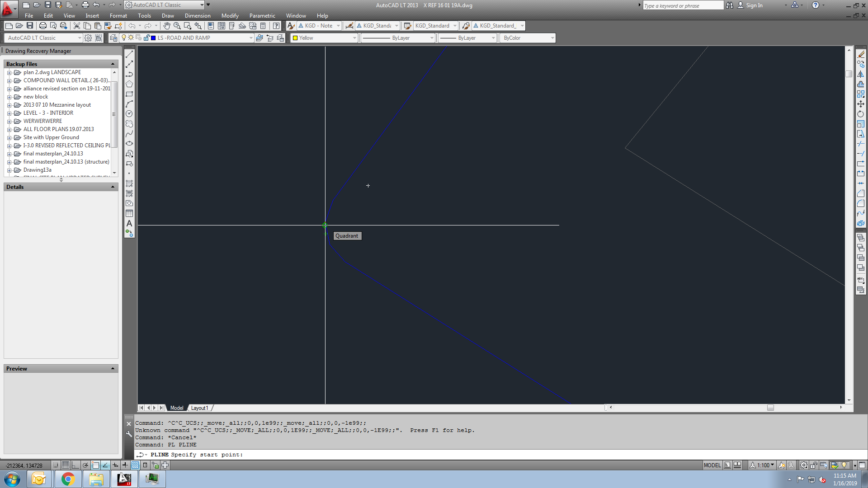
Task: Select the Move modify tool
Action: (x=861, y=104)
